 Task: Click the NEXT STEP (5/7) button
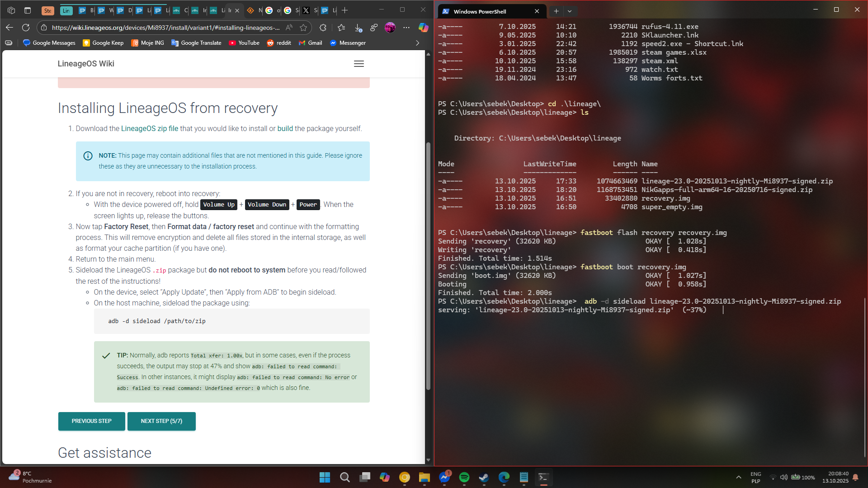click(x=161, y=421)
